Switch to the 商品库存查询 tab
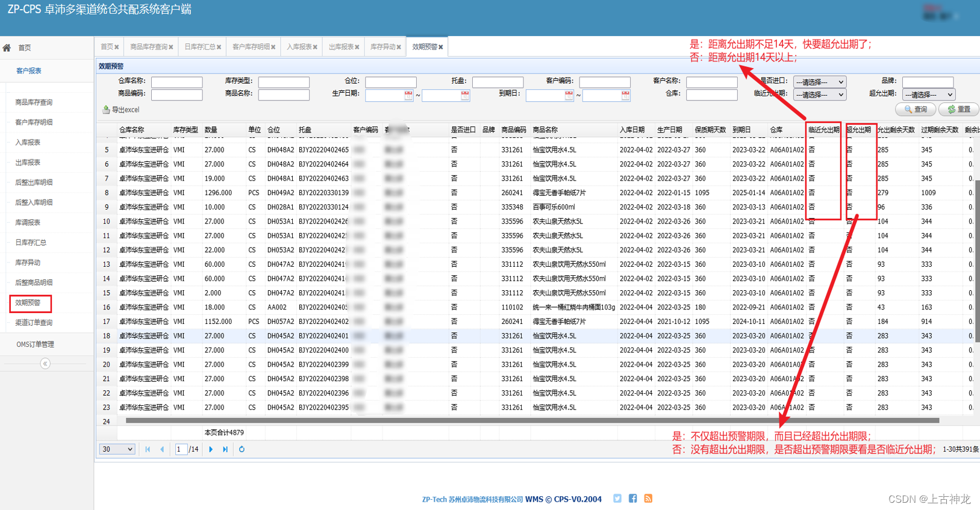 coord(148,47)
